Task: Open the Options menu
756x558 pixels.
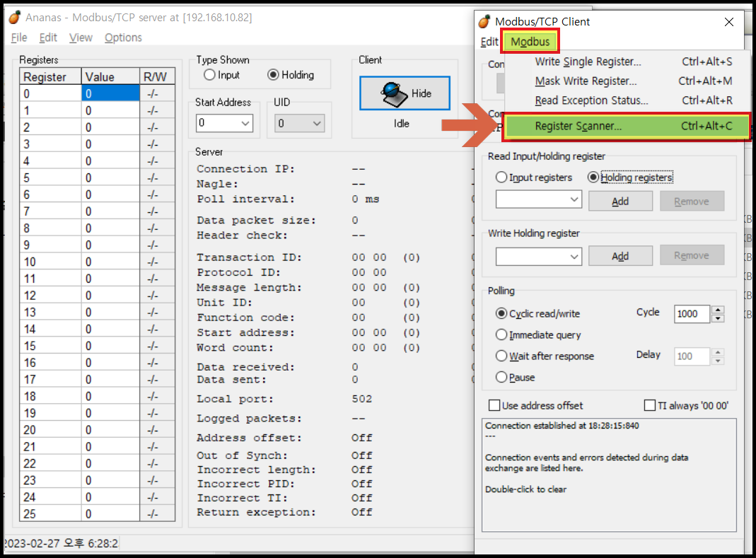Action: (x=122, y=37)
